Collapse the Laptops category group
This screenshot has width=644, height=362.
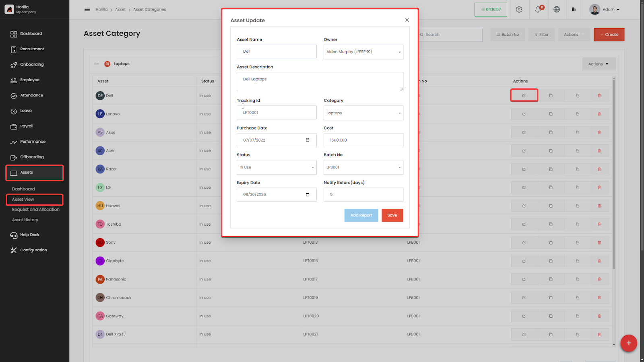96,64
